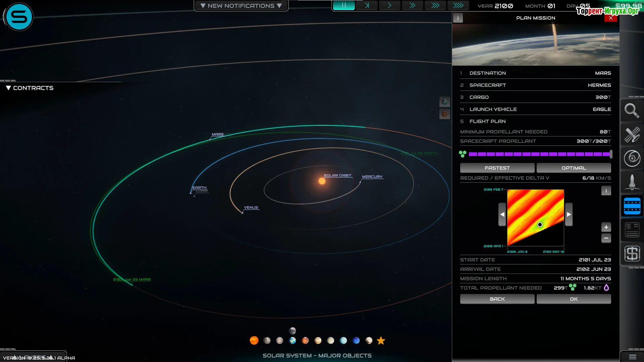Toggle the Earth view button near panel
The width and height of the screenshot is (644, 362).
coord(444,102)
